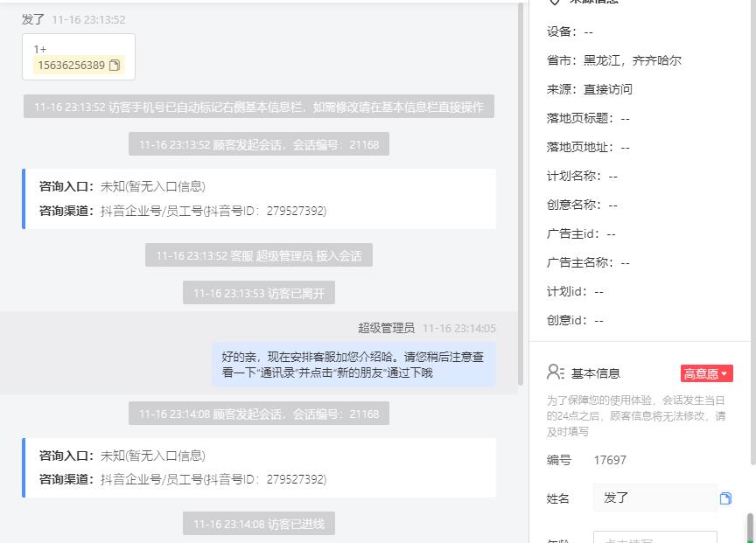Click the right info panel scrollbar
This screenshot has width=756, height=543.
point(752,231)
